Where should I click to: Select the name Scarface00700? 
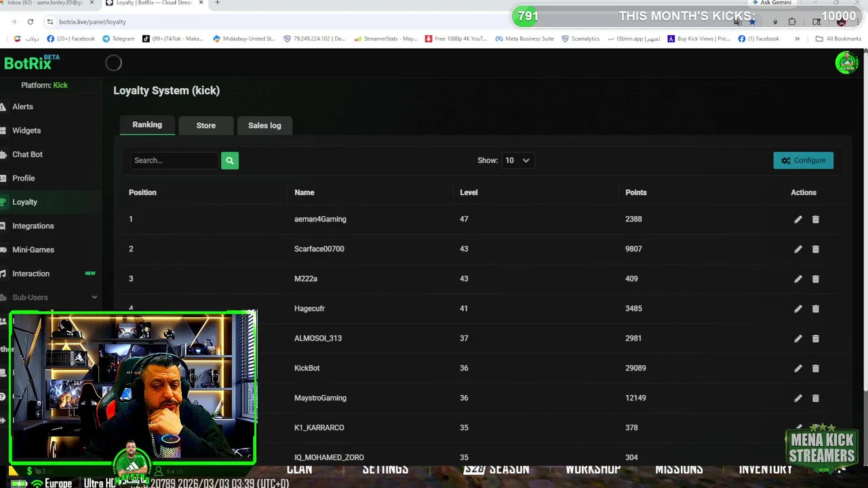pyautogui.click(x=319, y=249)
